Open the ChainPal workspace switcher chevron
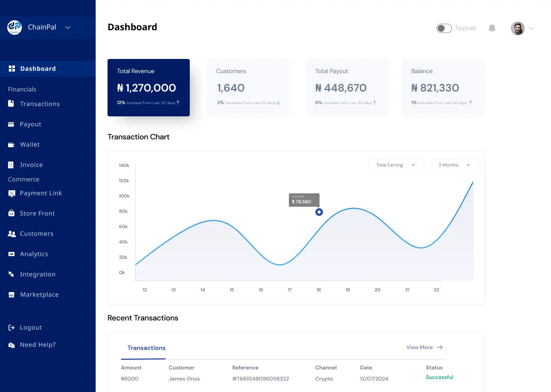 68,27
